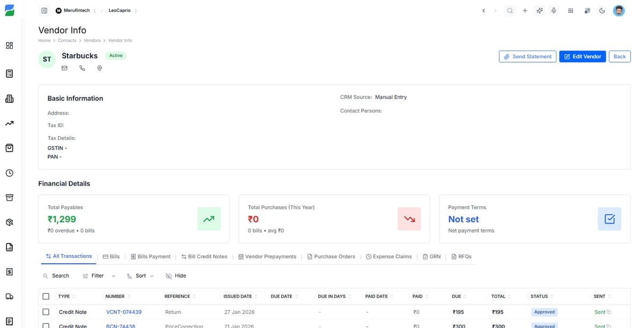
Task: Switch to dark mode using the moon icon
Action: pyautogui.click(x=602, y=10)
